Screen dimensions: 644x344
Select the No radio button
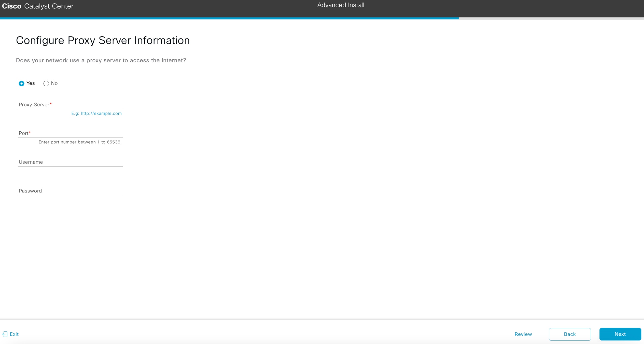tap(46, 84)
